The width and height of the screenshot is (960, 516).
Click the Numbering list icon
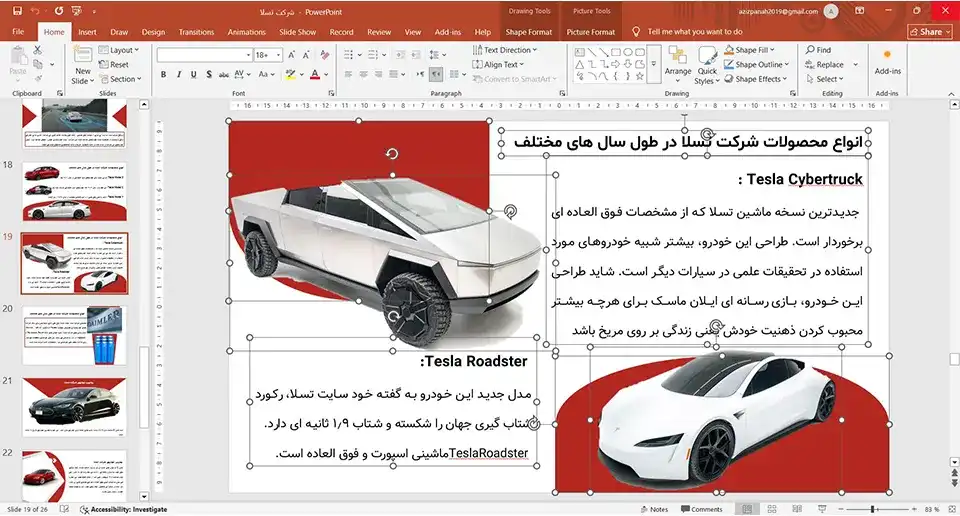[x=373, y=55]
